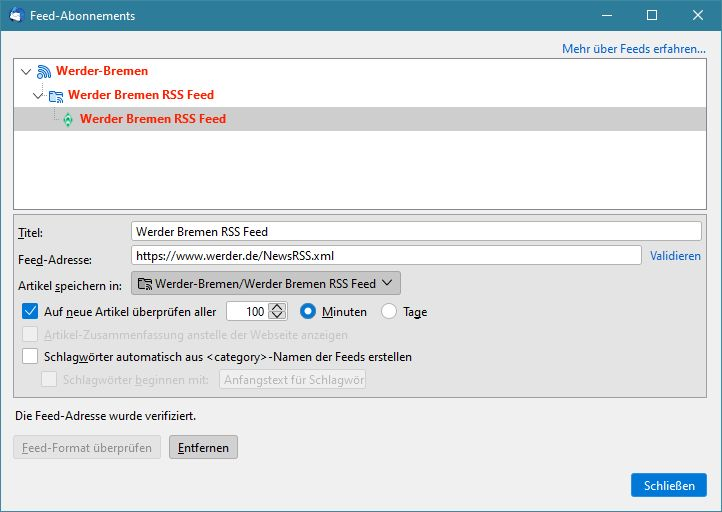Screen dimensions: 722x512
Task: Click the blue RSS icon beside Werder-Bremen account
Action: point(44,71)
